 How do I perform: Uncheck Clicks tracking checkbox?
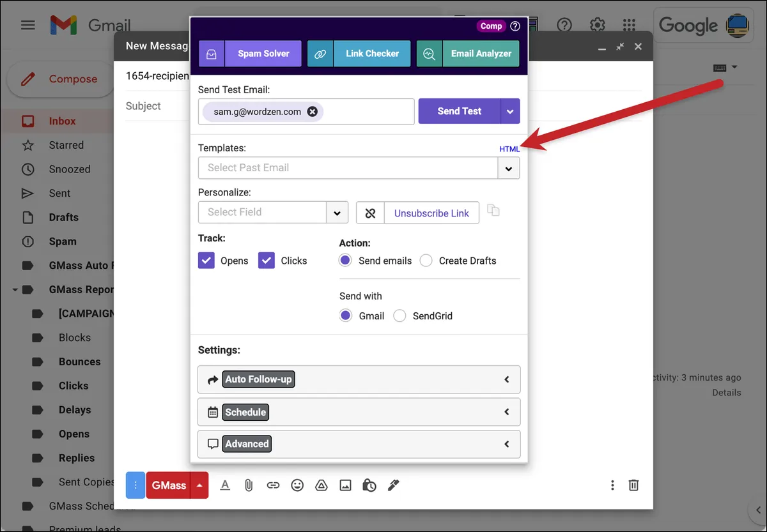[x=267, y=261]
